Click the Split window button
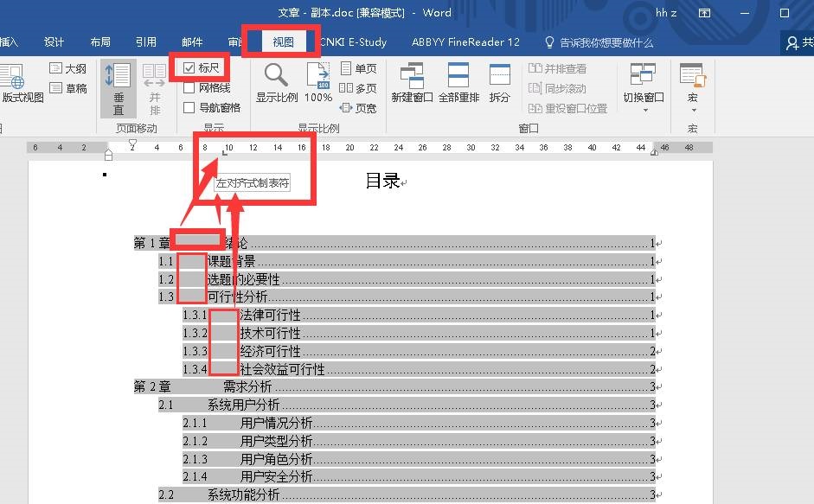Viewport: 814px width, 504px height. (x=499, y=83)
